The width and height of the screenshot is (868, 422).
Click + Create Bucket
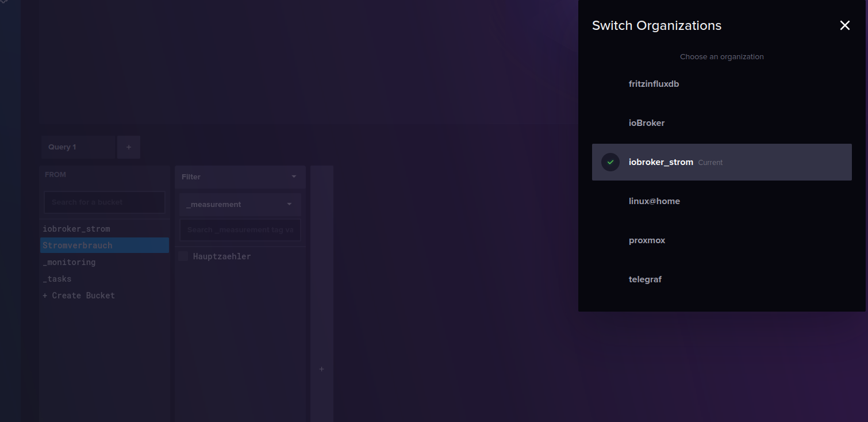click(x=105, y=296)
